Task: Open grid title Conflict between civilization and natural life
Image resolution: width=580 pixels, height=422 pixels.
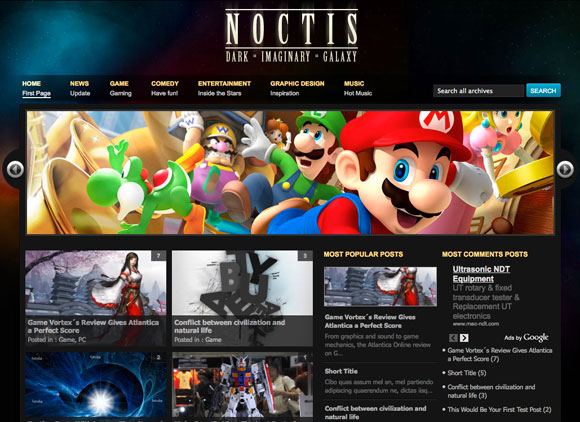Action: [229, 327]
